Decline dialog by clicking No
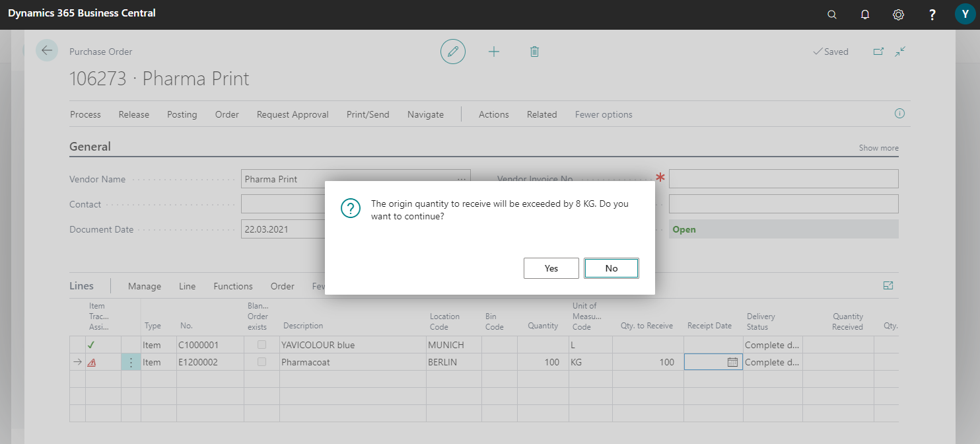Viewport: 980px width, 444px height. pyautogui.click(x=612, y=268)
